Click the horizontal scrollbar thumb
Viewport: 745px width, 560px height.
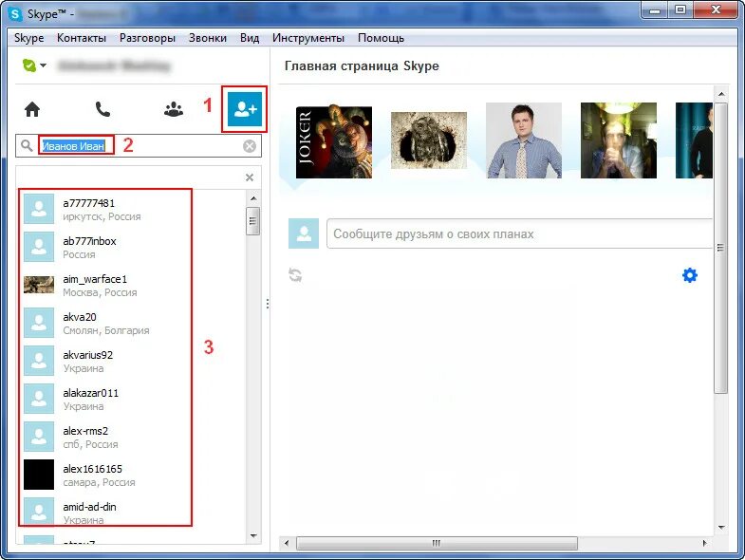pos(437,543)
